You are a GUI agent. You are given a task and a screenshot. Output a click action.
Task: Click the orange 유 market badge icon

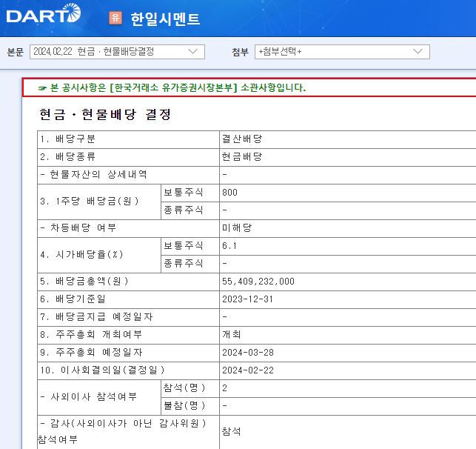[x=115, y=18]
